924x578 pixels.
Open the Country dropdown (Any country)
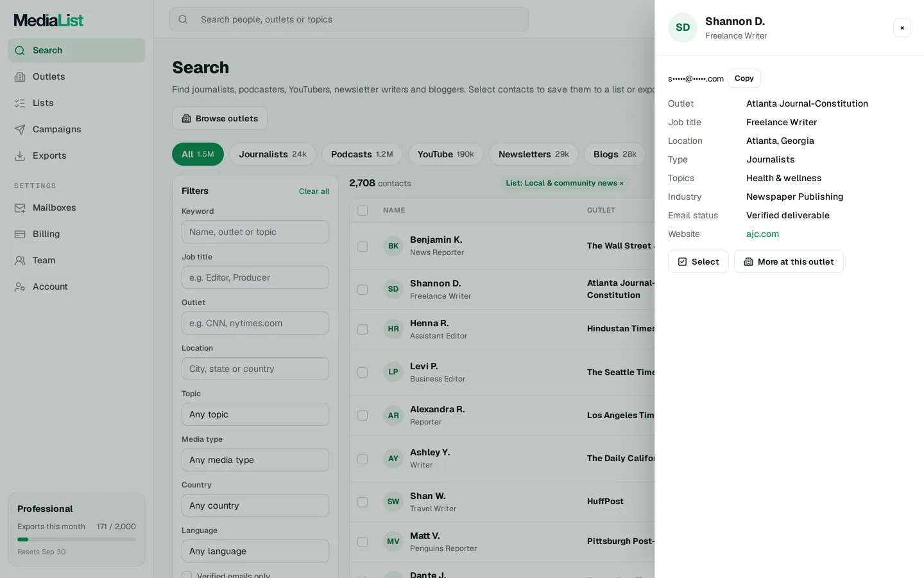[x=255, y=505]
